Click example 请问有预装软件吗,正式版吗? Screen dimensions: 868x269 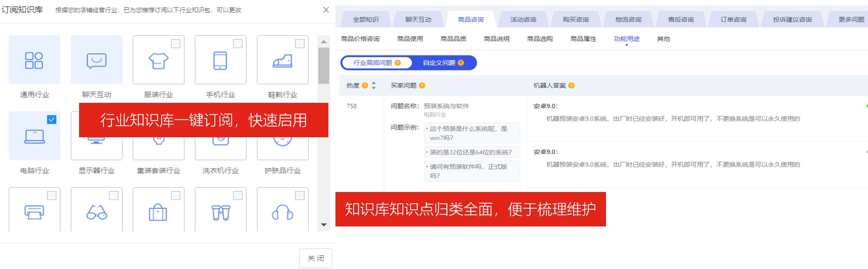[x=472, y=171]
